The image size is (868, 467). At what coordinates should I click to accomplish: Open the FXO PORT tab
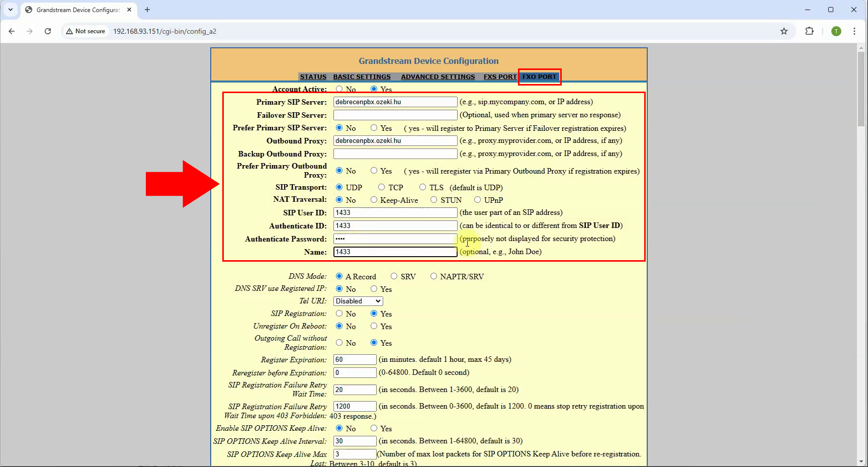pos(540,77)
